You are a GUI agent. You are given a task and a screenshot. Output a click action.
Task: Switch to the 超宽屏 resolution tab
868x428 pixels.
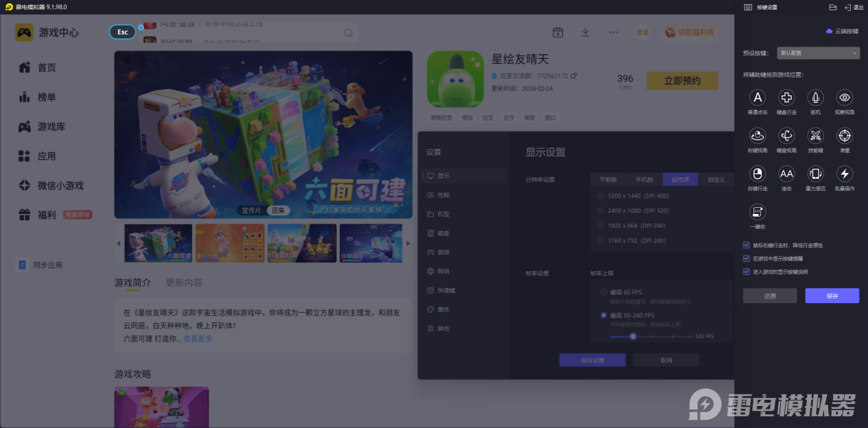680,180
